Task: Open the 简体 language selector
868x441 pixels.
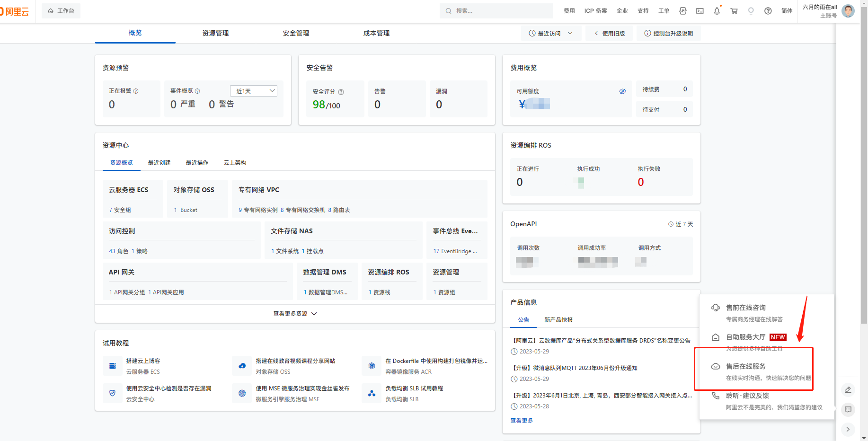Action: click(x=787, y=11)
